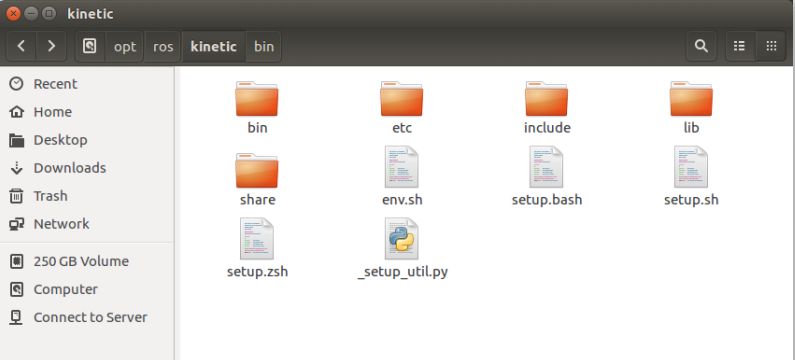Select the env.sh script file icon
This screenshot has height=360, width=795.
click(x=402, y=167)
